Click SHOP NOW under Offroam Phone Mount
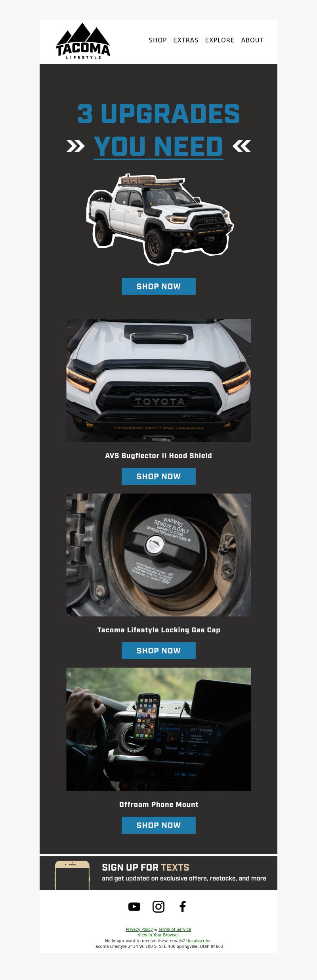The width and height of the screenshot is (317, 980). (x=158, y=825)
